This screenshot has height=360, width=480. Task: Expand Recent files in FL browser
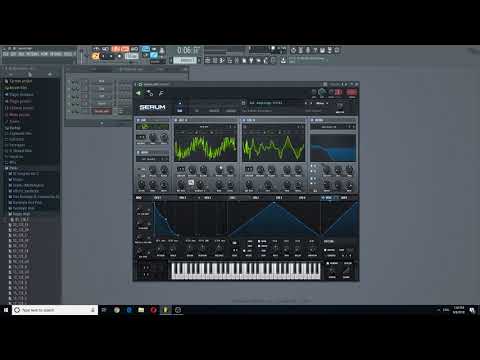click(x=17, y=88)
